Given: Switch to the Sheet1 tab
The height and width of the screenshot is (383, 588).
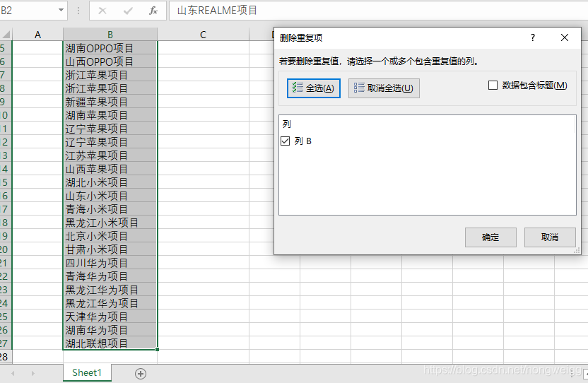Looking at the screenshot, I should tap(87, 372).
